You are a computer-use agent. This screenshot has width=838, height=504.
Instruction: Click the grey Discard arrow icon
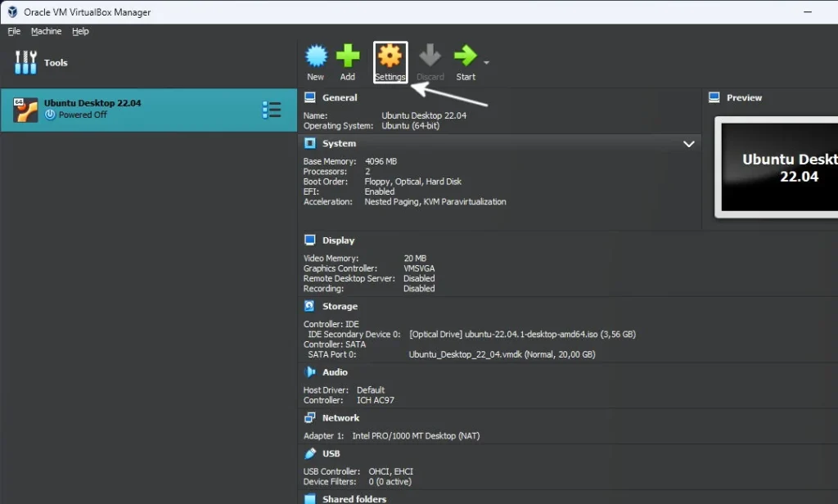point(430,56)
